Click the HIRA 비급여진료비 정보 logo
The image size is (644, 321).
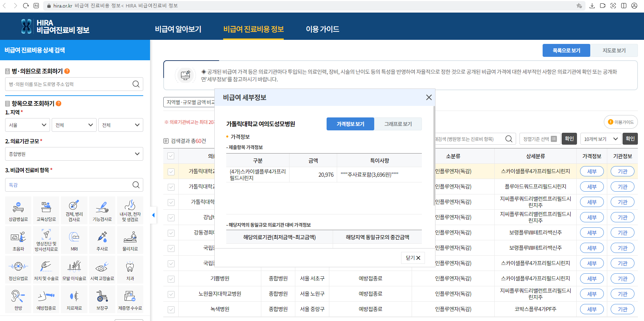coord(55,26)
